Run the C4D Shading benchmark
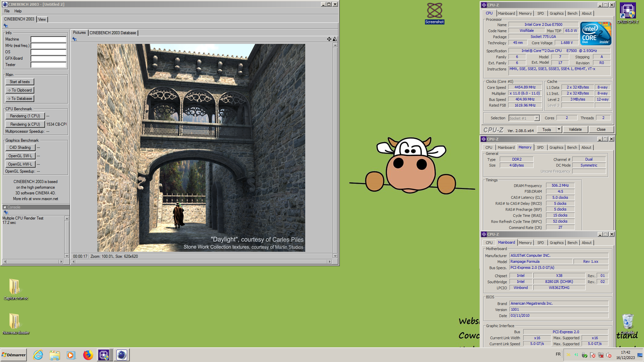The height and width of the screenshot is (362, 644). click(20, 147)
